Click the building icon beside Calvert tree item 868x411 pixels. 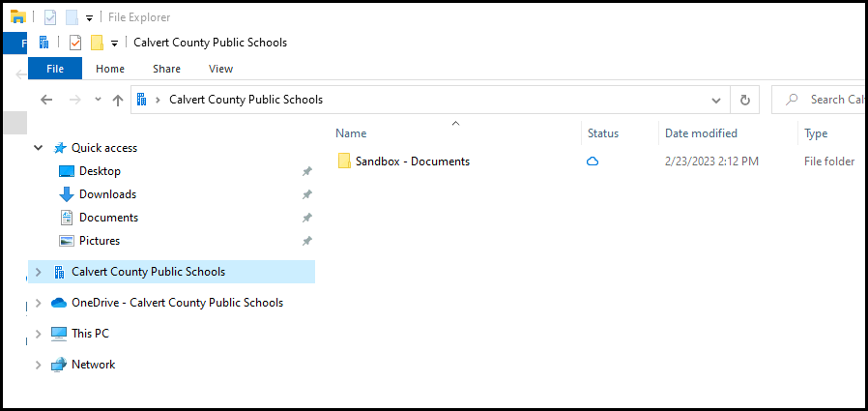[x=59, y=272]
